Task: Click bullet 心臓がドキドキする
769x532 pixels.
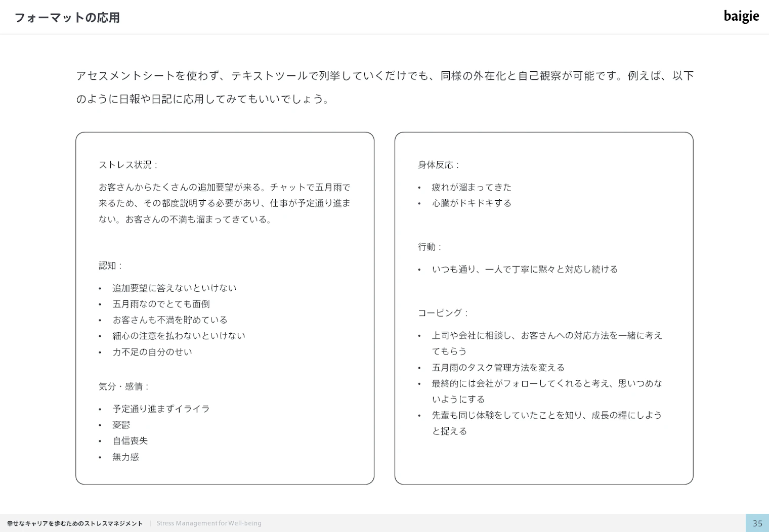Action: click(472, 203)
